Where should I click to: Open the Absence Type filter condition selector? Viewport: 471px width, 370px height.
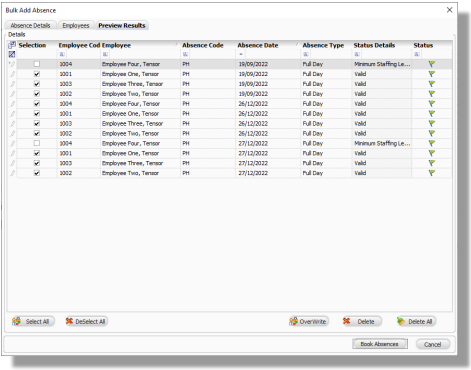(306, 54)
